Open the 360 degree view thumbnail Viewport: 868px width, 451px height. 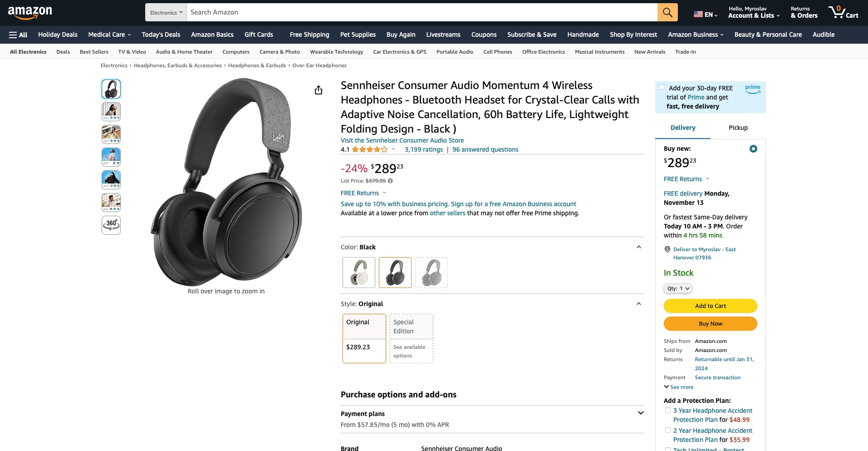(111, 225)
